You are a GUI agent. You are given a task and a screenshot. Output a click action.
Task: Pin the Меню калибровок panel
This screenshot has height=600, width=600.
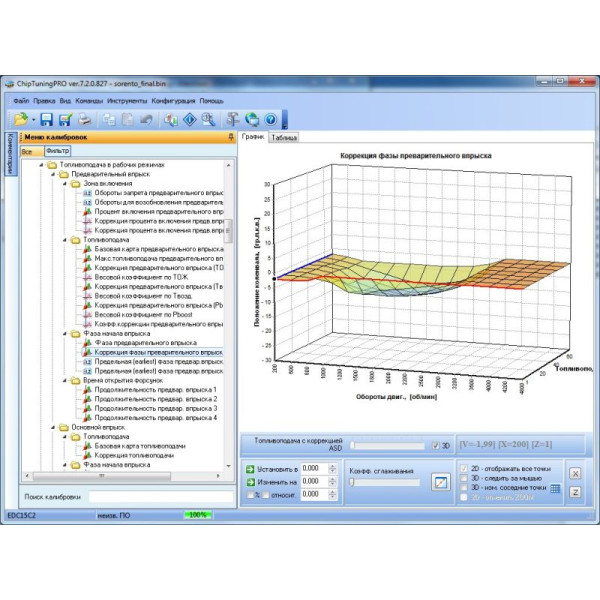(231, 137)
